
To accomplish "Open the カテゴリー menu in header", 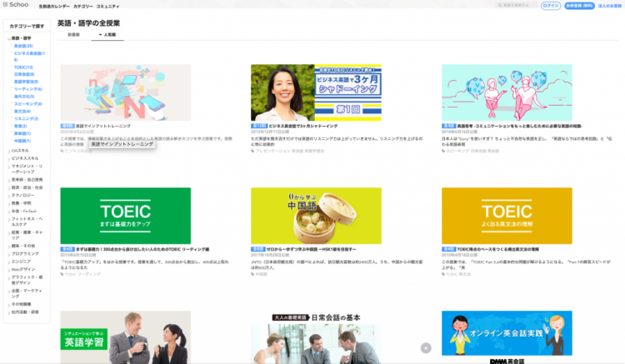I will coord(82,7).
